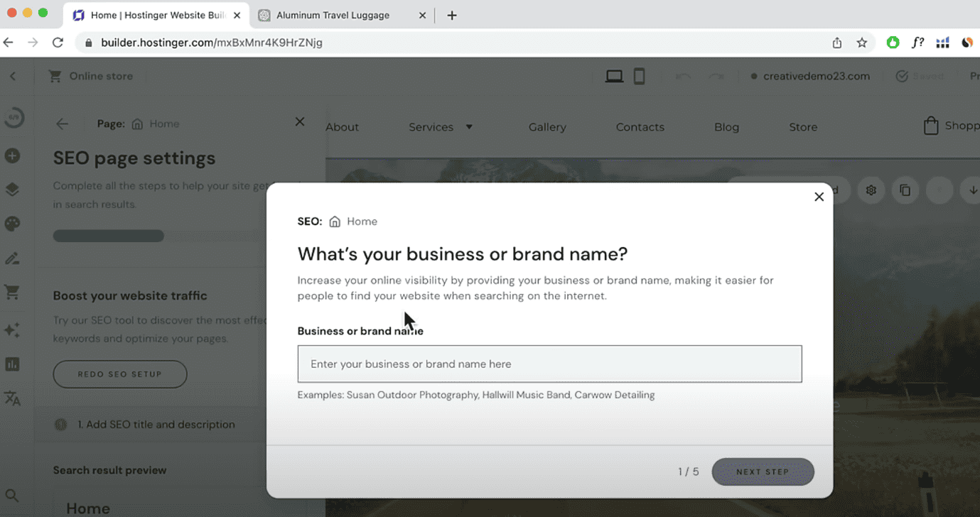The image size is (980, 517).
Task: Switch to Aluminum Travel Luggage tab
Action: [333, 15]
